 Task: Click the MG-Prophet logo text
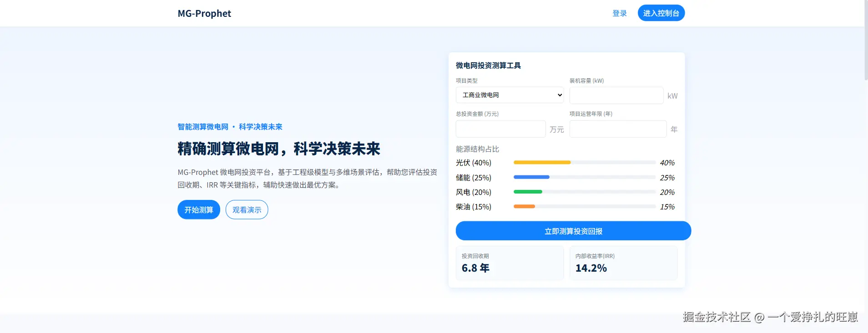coord(204,14)
